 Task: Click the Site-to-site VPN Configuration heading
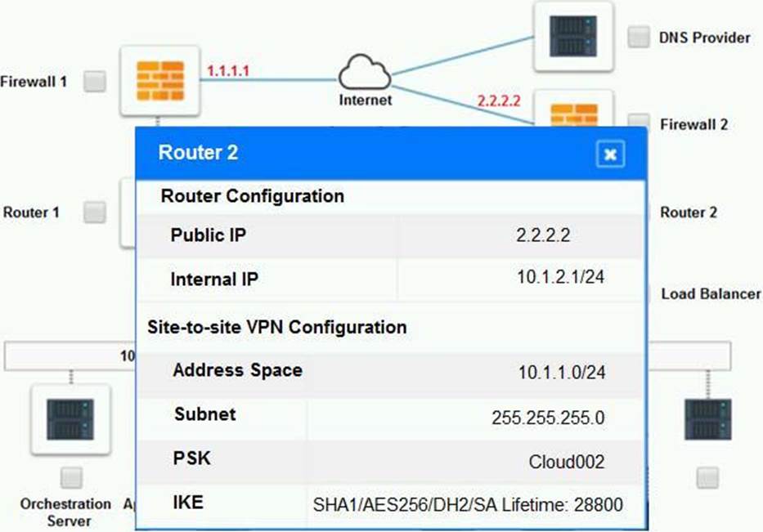277,327
